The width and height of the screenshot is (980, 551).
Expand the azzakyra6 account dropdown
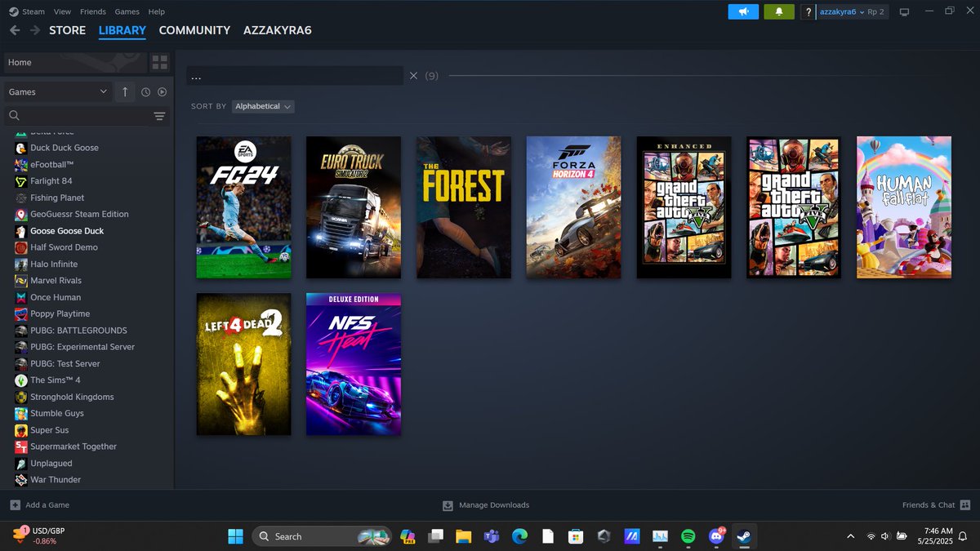[841, 12]
